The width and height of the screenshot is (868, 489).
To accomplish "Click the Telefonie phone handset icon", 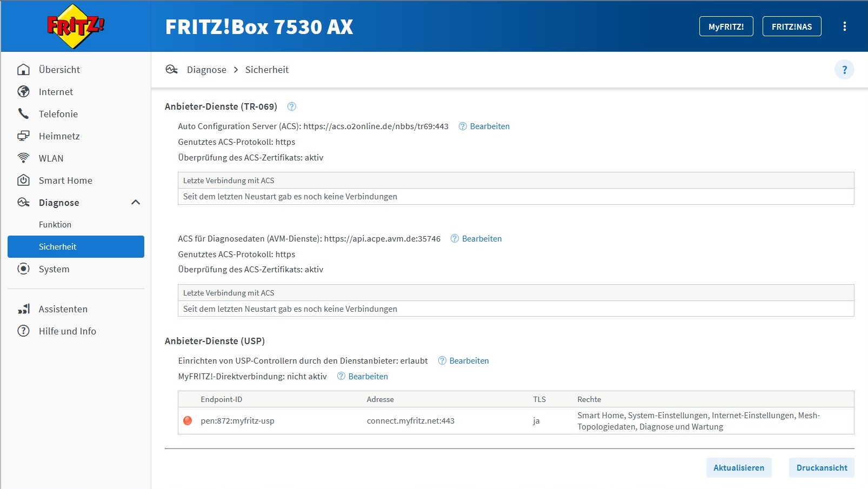I will tap(23, 114).
